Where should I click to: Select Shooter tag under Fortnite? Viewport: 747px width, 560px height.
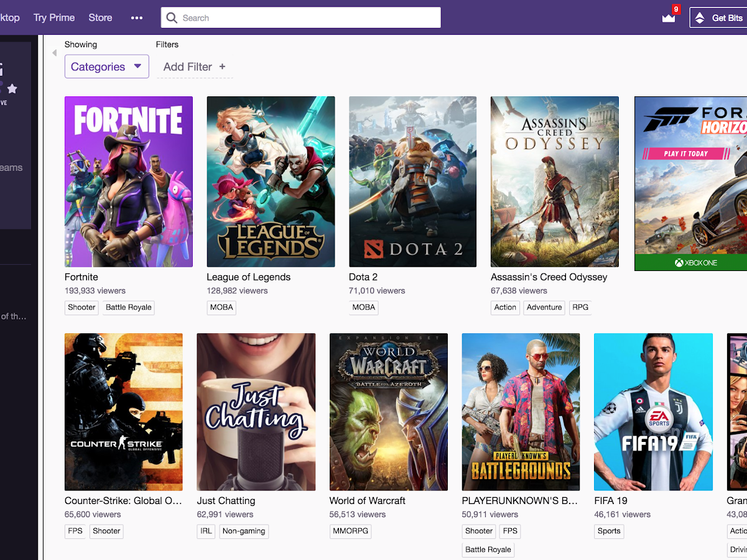click(x=81, y=307)
